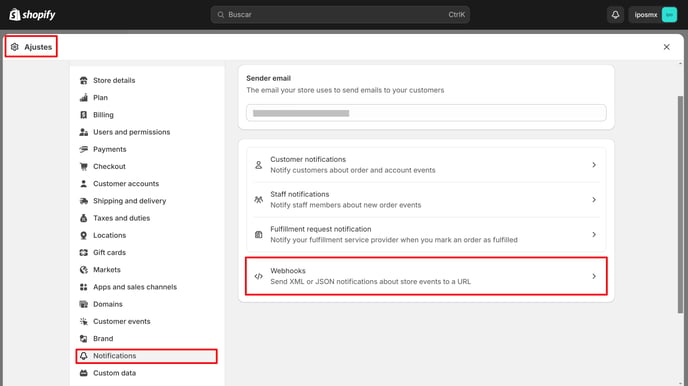This screenshot has height=386, width=688.
Task: Open the notifications bell in top bar
Action: (615, 14)
